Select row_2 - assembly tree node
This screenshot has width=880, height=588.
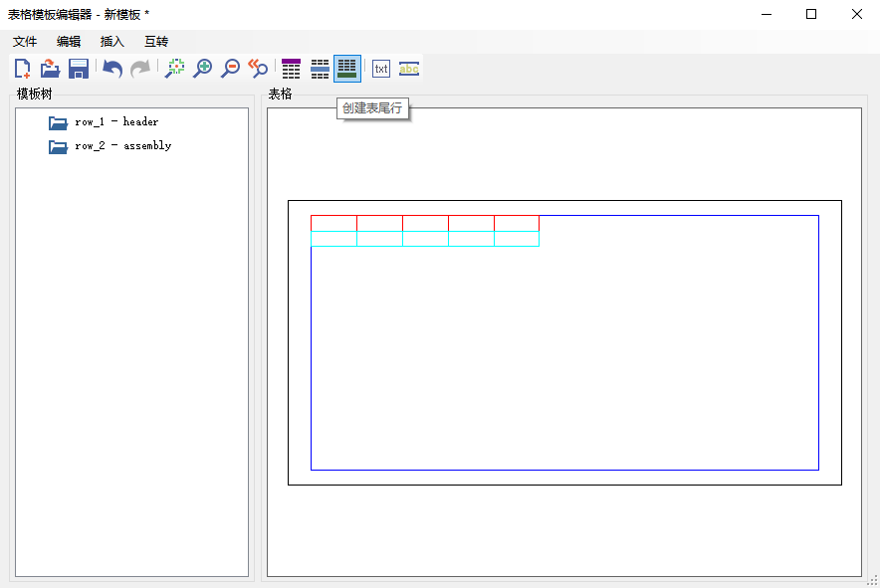(123, 146)
